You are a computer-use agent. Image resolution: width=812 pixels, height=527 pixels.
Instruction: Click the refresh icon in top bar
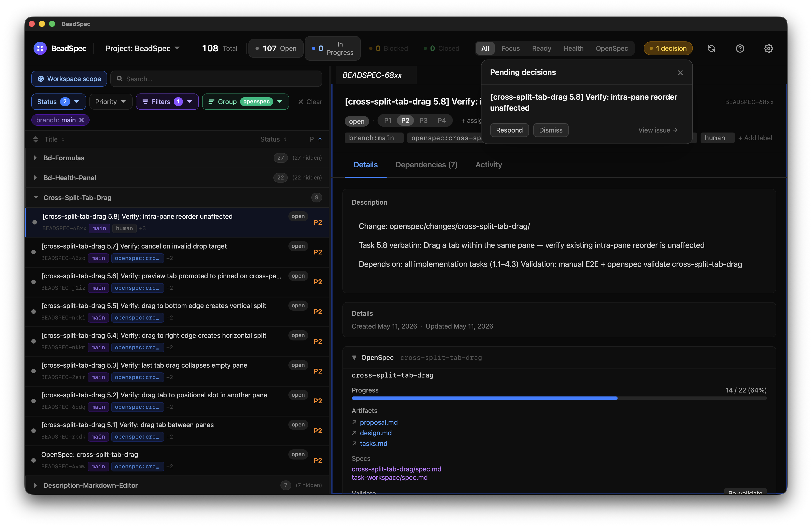(711, 49)
